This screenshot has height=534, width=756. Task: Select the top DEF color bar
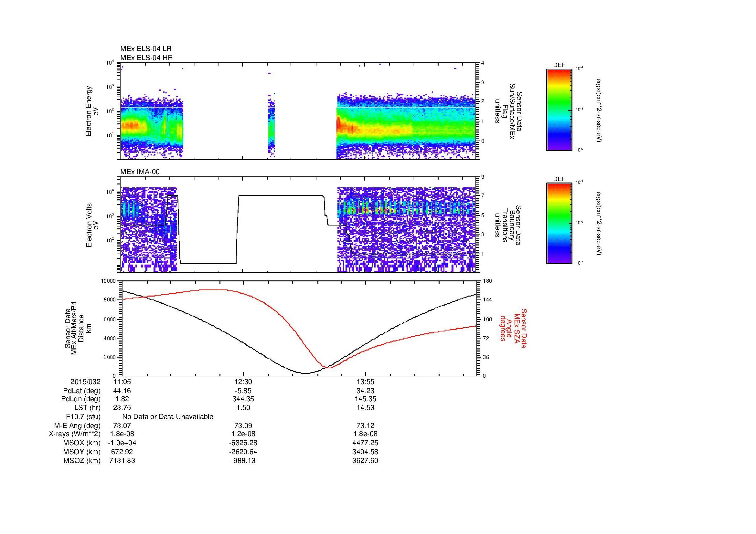[x=559, y=110]
